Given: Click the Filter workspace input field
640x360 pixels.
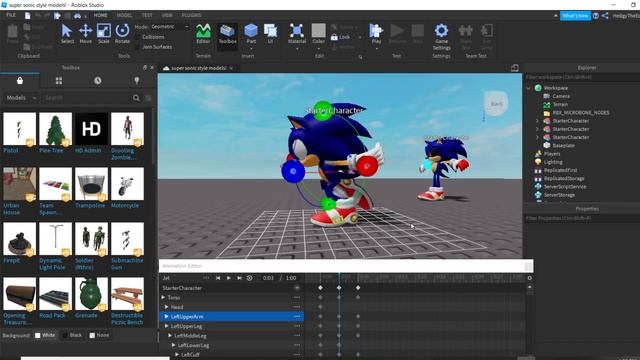Looking at the screenshot, I should point(582,77).
